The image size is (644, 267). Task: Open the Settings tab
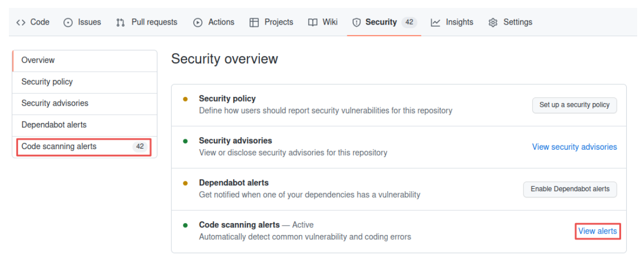pyautogui.click(x=517, y=23)
